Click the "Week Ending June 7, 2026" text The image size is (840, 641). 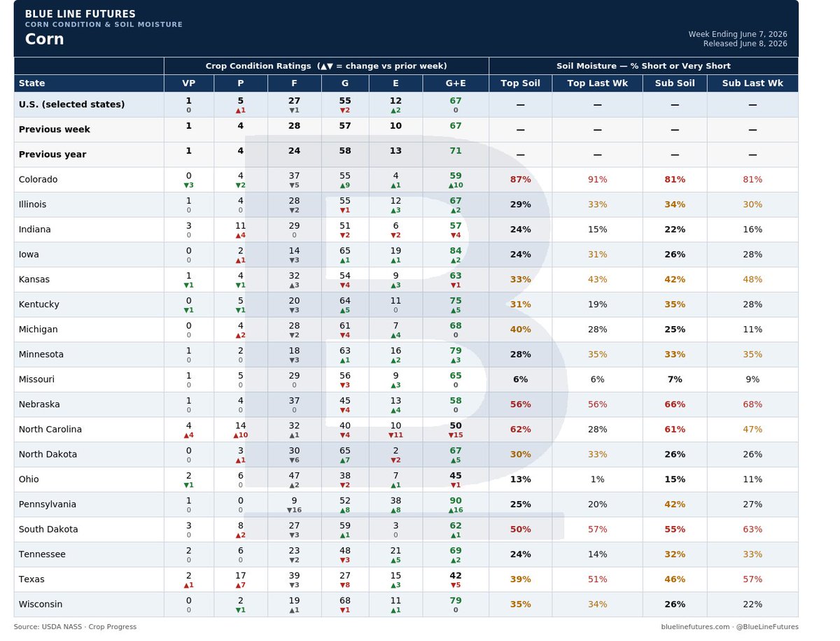click(x=738, y=34)
